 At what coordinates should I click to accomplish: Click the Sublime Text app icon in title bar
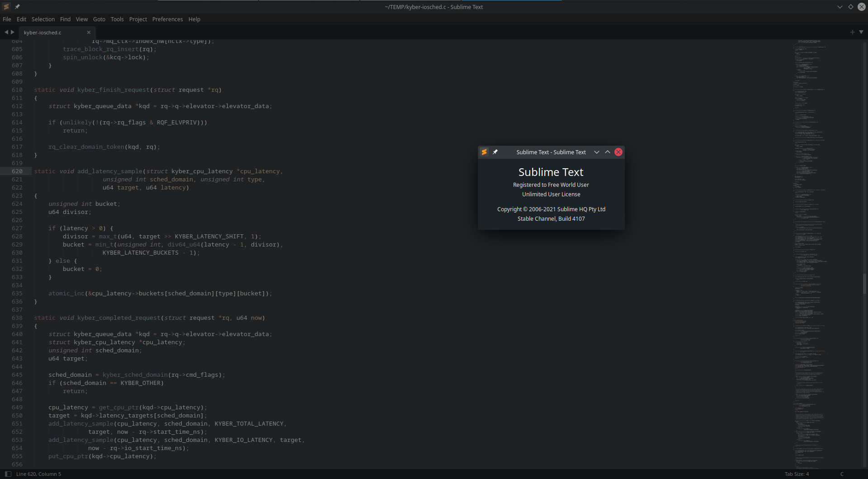[6, 7]
